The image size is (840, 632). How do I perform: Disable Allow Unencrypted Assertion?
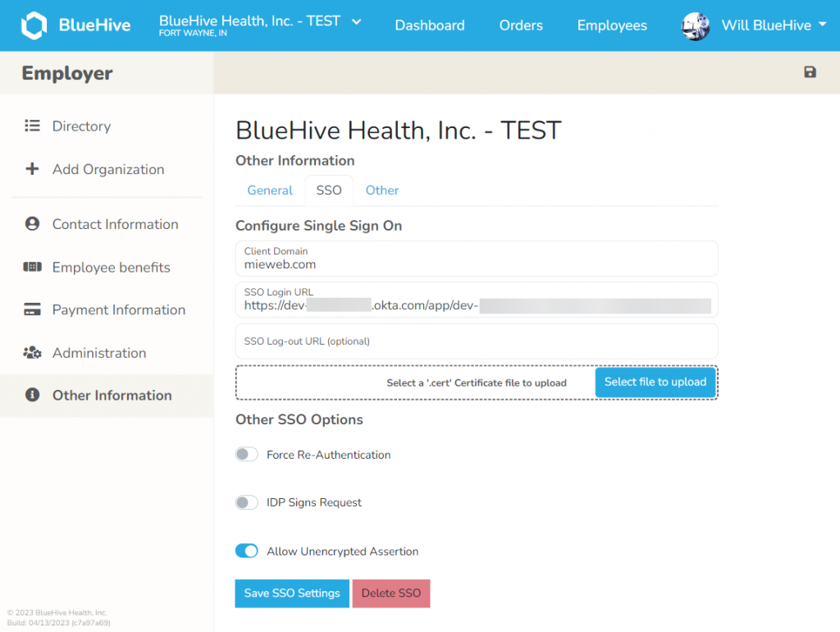(246, 551)
